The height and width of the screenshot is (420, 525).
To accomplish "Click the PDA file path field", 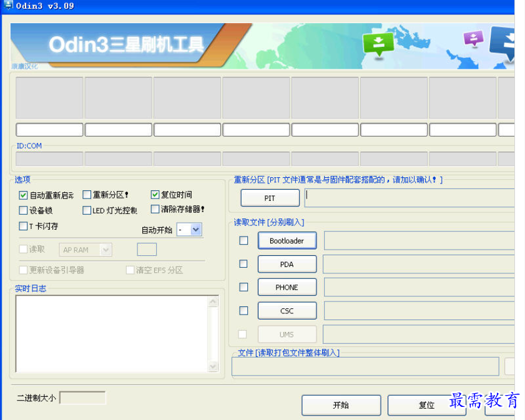I will click(x=418, y=264).
